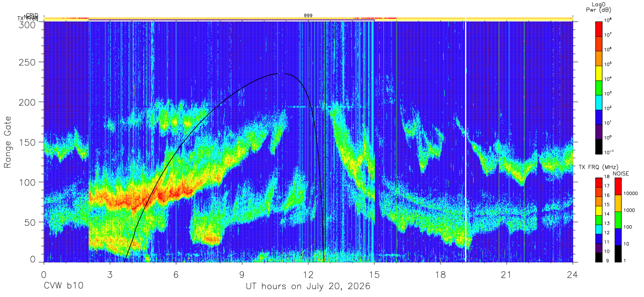The height and width of the screenshot is (297, 644).
Task: Click x-axis tick label '24'
Action: [x=573, y=274]
